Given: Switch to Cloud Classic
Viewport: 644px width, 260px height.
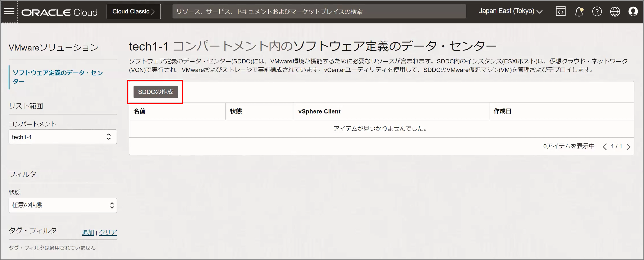Looking at the screenshot, I should pyautogui.click(x=134, y=12).
